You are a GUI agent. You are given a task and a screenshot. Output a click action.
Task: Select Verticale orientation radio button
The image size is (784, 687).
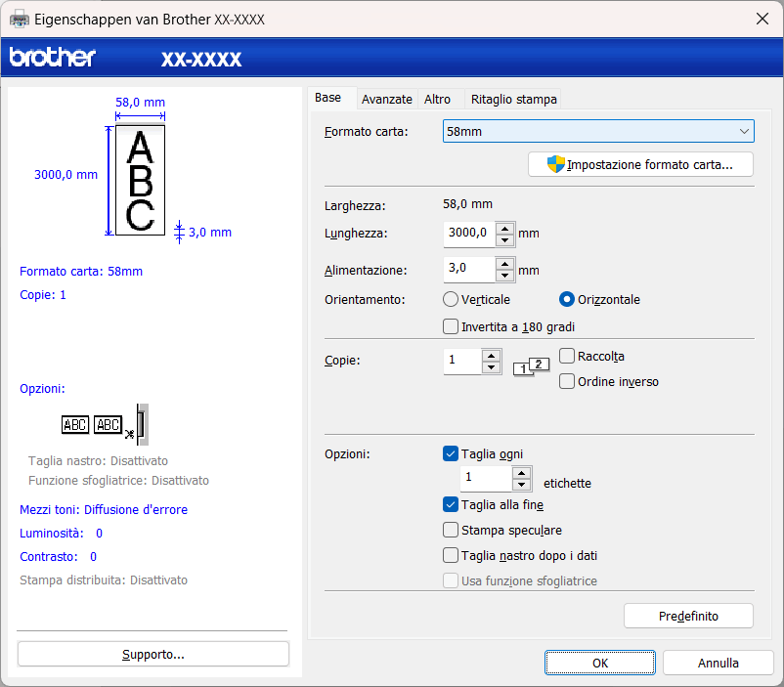[451, 299]
